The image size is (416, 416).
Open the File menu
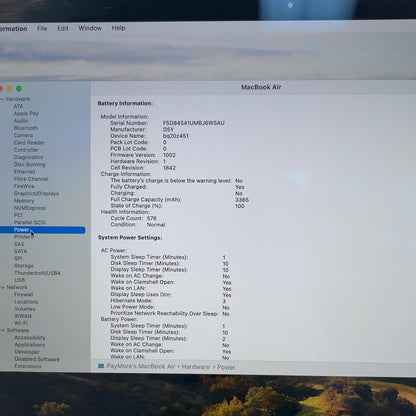click(42, 29)
